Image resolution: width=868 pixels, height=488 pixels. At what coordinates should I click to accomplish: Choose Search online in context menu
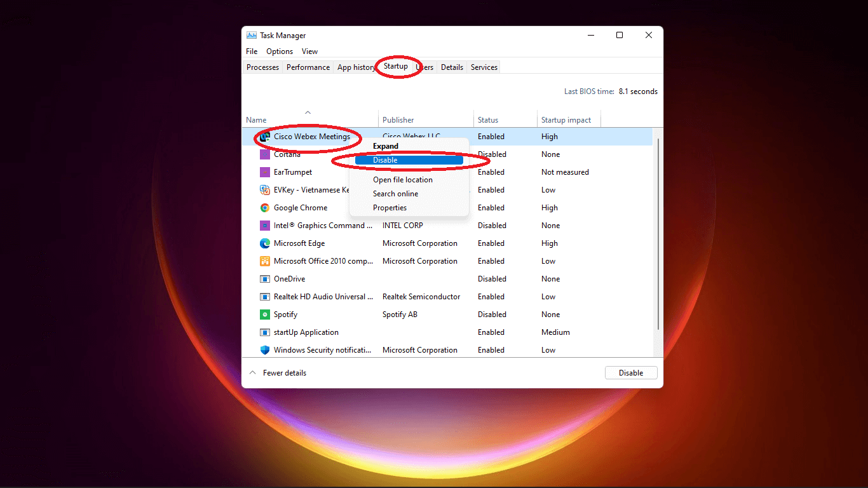click(x=409, y=194)
